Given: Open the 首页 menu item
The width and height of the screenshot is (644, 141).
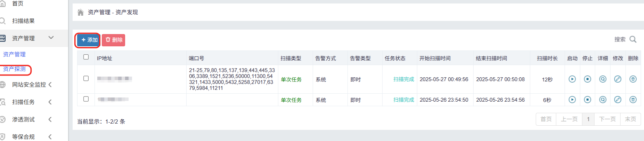Looking at the screenshot, I should coord(18,3).
